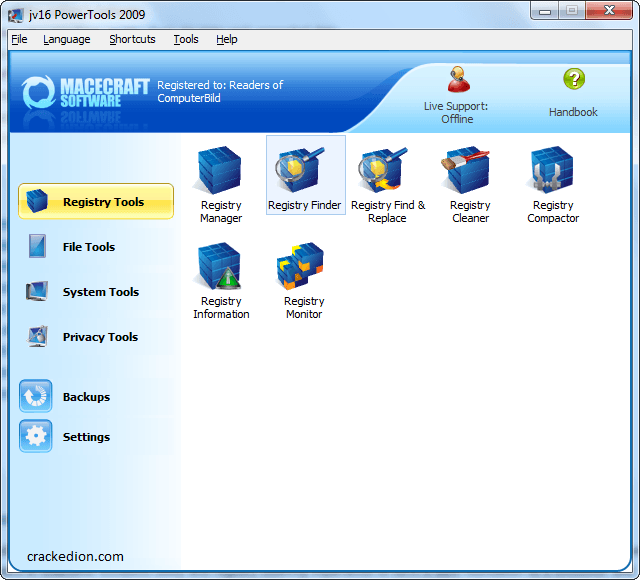Open Registry Compactor clamp icon

tap(552, 170)
